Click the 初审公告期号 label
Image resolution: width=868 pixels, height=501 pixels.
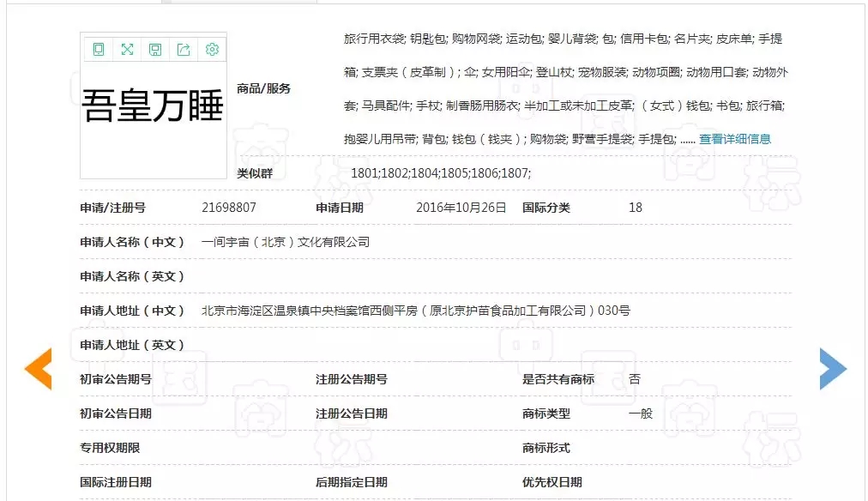116,379
